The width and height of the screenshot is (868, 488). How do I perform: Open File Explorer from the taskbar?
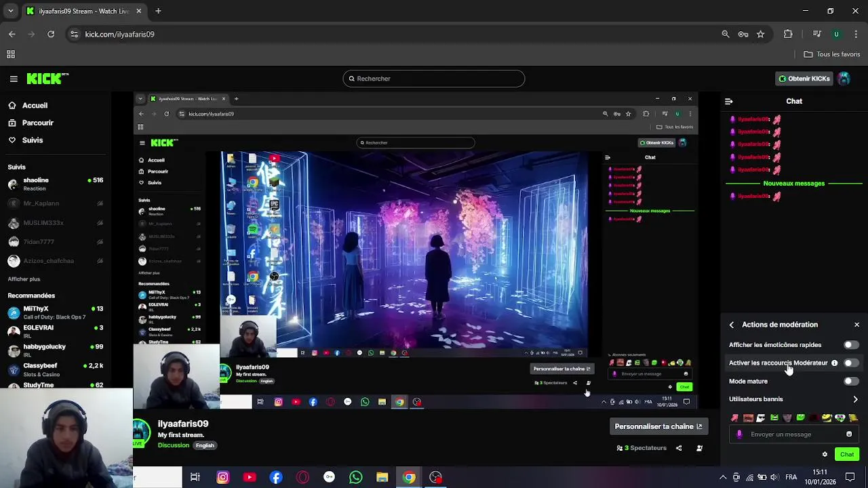[382, 478]
